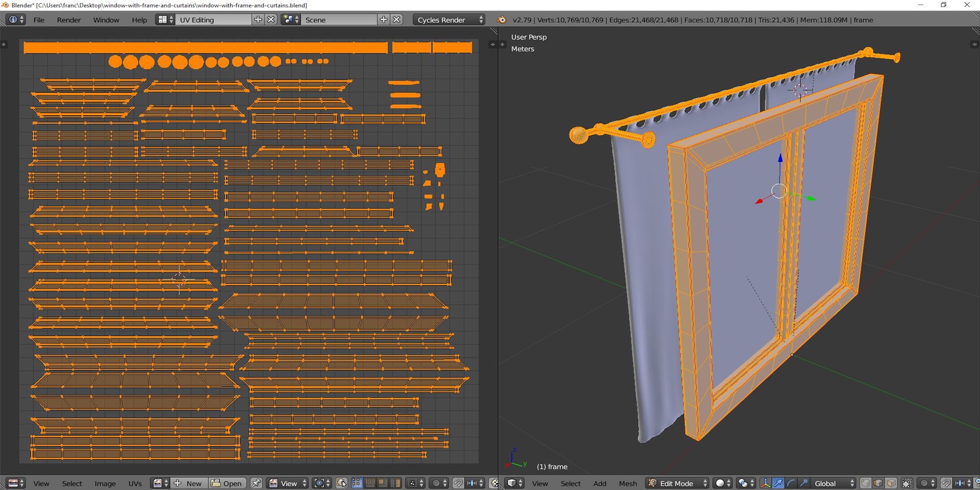Open Cycles Render engine dropdown
This screenshot has width=980, height=490.
click(x=449, y=20)
